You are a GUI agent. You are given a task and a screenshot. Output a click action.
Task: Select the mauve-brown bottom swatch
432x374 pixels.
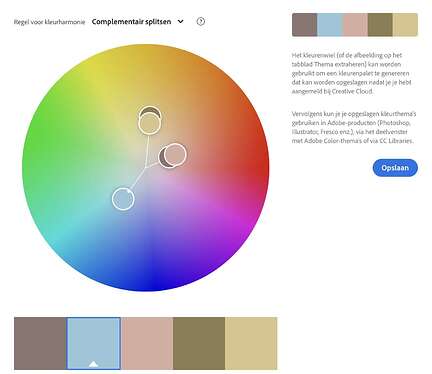(x=40, y=343)
